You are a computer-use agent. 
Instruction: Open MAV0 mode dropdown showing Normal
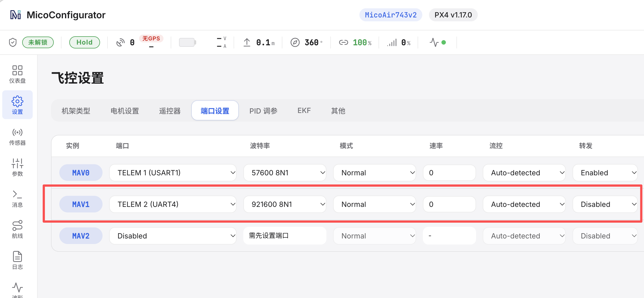(x=375, y=173)
